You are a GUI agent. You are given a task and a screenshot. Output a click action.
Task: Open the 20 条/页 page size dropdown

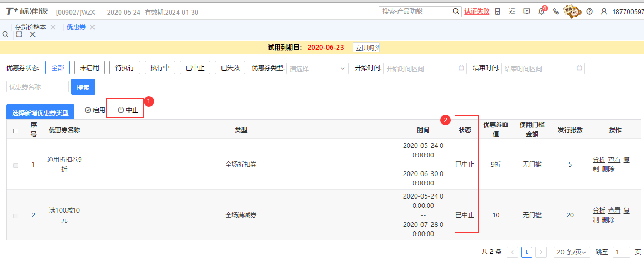click(x=572, y=252)
